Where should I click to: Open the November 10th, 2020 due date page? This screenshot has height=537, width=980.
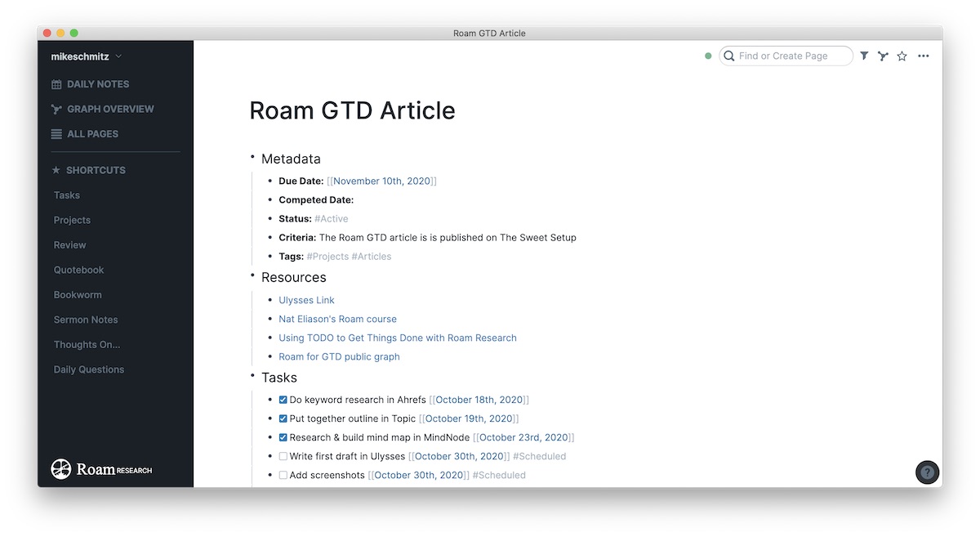[x=381, y=181]
